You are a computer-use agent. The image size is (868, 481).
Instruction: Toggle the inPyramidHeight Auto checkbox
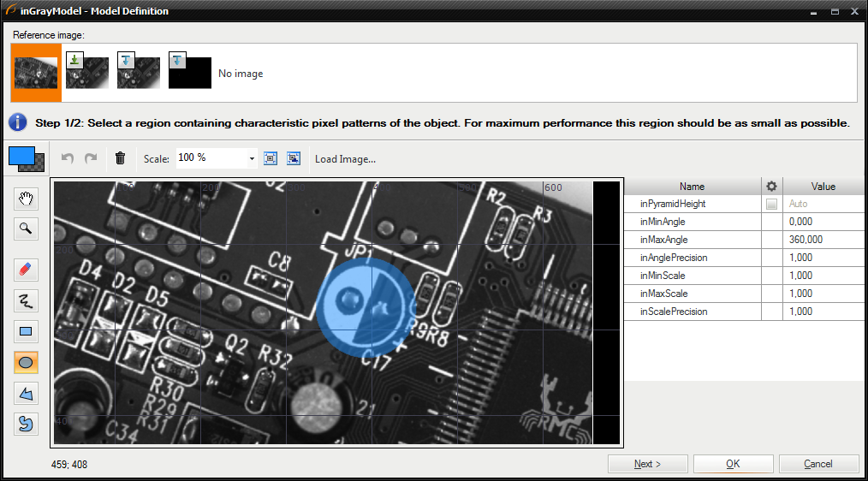[x=772, y=205]
